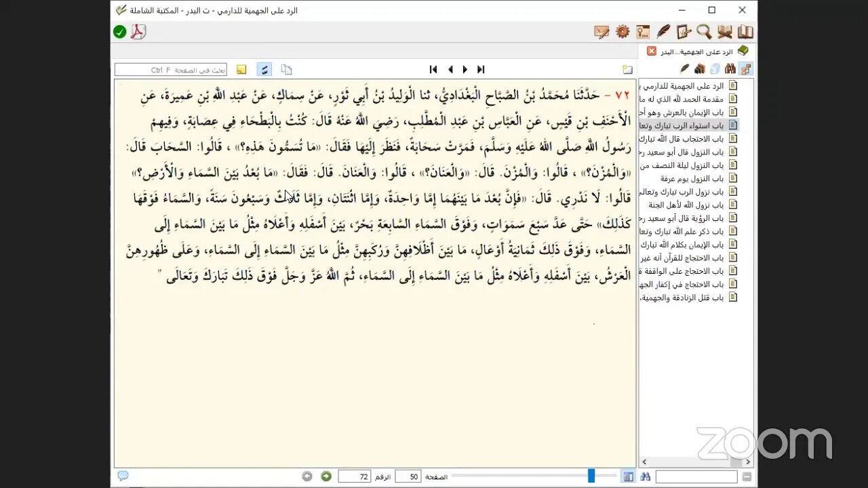Click the bottom-right search text field
This screenshot has width=868, height=488.
696,477
